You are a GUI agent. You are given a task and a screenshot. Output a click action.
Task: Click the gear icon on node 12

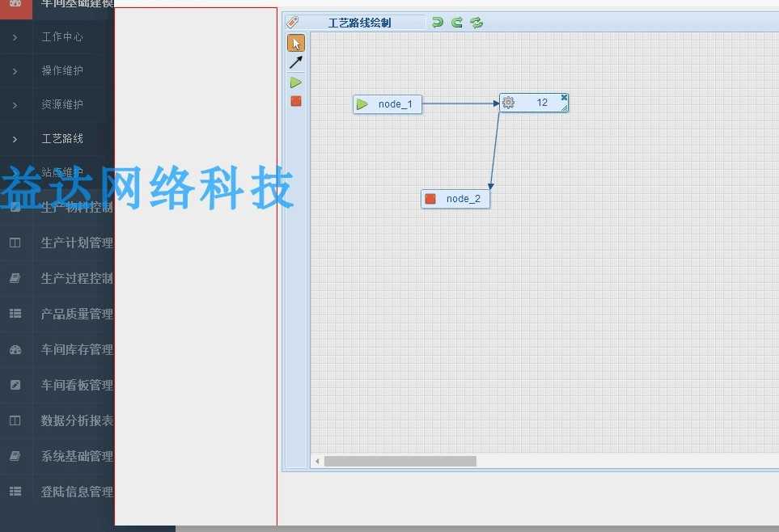pos(508,103)
